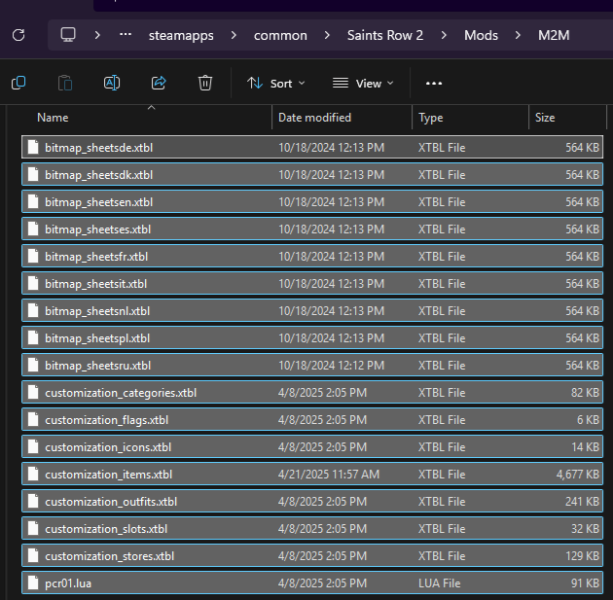Open the View dropdown
This screenshot has width=613, height=600.
pyautogui.click(x=363, y=83)
